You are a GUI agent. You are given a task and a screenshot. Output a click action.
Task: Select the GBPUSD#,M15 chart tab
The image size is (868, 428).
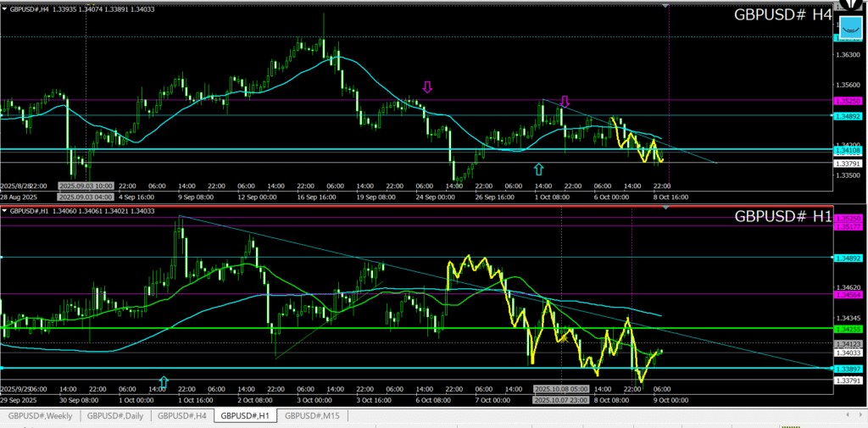click(312, 416)
